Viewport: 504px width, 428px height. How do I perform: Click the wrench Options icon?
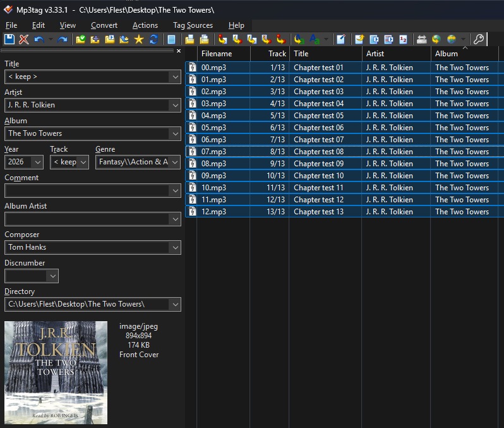[x=478, y=39]
